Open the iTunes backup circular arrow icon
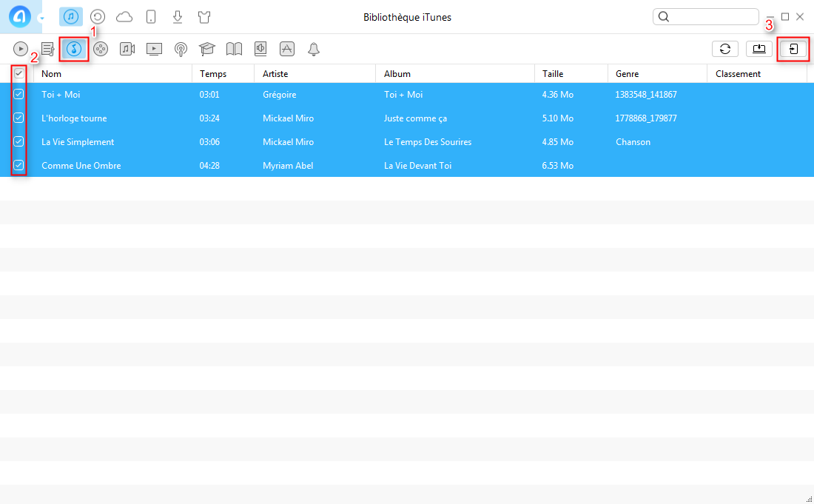This screenshot has height=504, width=814. point(98,17)
